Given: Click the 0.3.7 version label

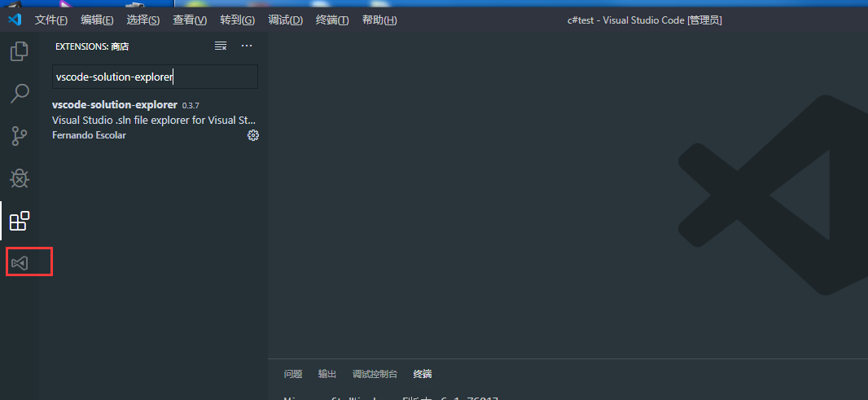Looking at the screenshot, I should [x=191, y=105].
